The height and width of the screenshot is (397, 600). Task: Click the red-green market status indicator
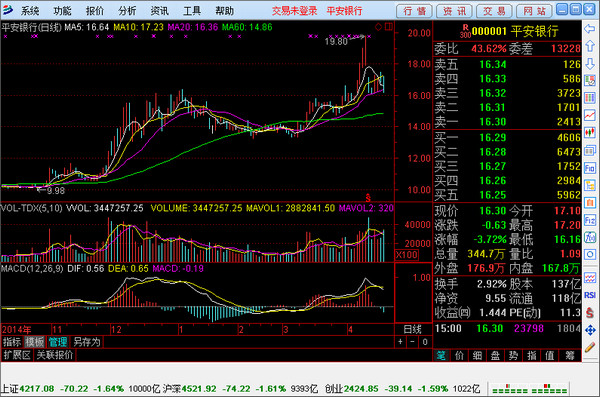(x=529, y=389)
